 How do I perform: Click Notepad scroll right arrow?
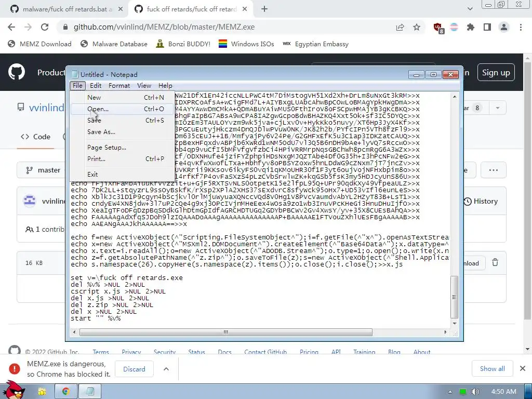(x=446, y=332)
